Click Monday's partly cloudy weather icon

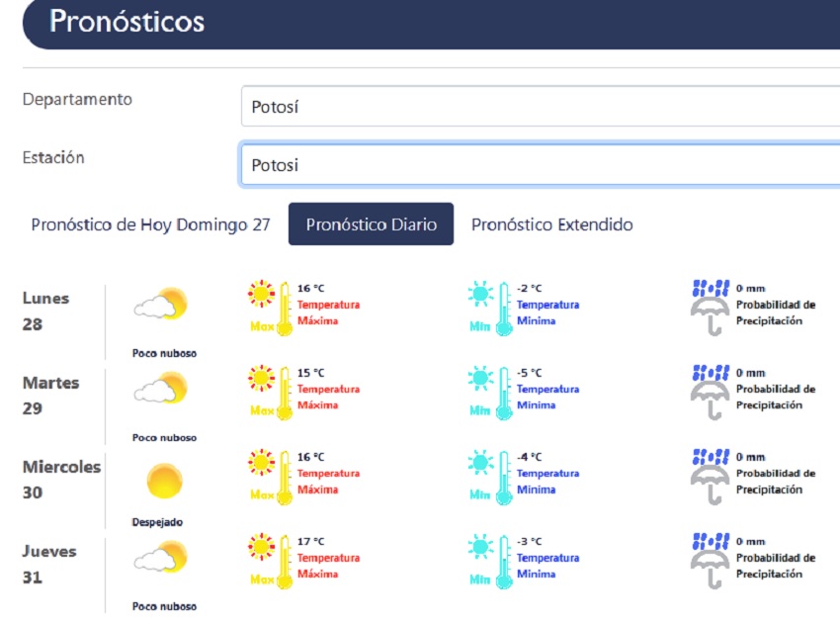(161, 304)
